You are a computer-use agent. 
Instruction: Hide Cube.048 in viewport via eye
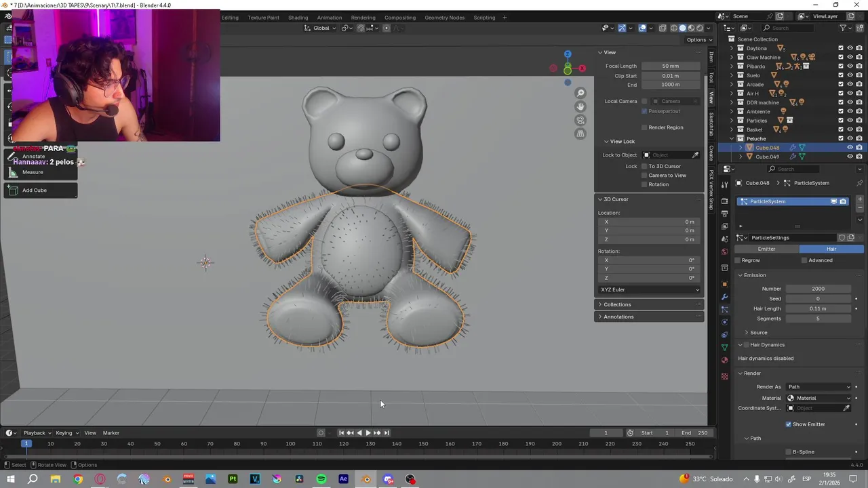pos(850,148)
